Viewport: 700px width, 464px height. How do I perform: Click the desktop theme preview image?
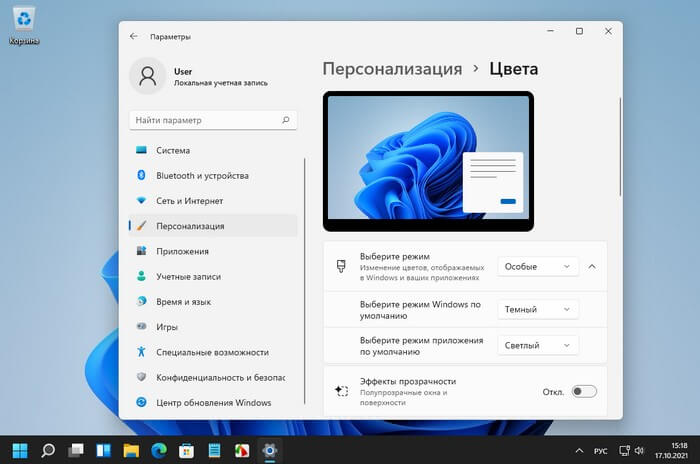pos(428,161)
